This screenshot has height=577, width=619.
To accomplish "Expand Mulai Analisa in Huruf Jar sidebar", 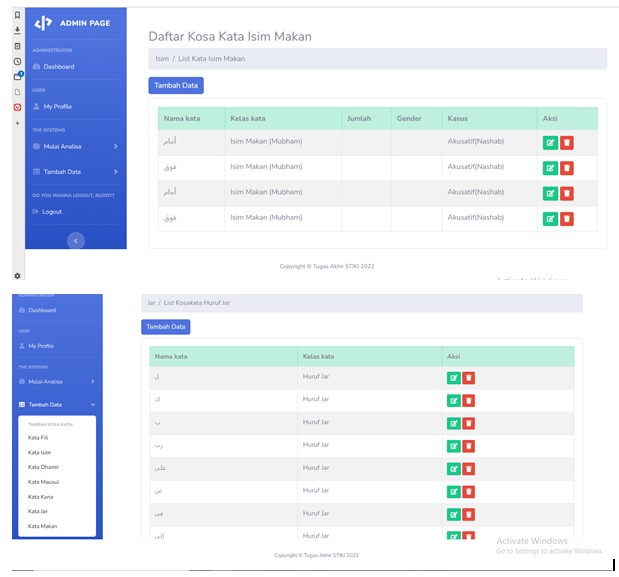I will [57, 382].
